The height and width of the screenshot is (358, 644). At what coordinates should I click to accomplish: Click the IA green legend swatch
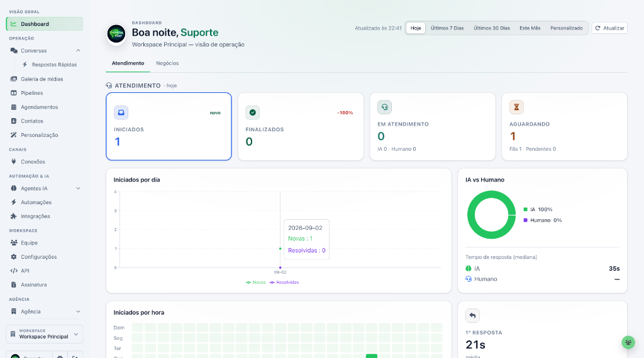[525, 209]
